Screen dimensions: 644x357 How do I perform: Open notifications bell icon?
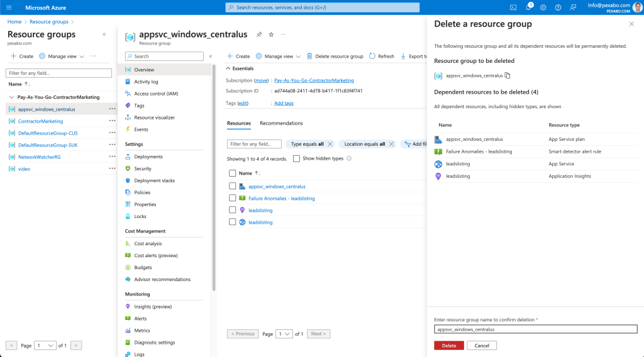(528, 8)
